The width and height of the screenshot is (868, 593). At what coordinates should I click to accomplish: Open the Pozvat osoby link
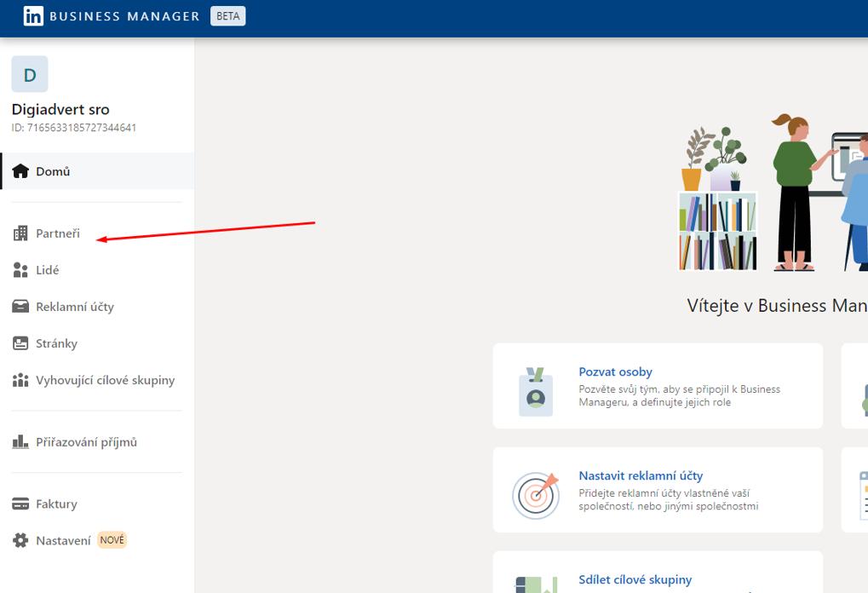tap(615, 371)
